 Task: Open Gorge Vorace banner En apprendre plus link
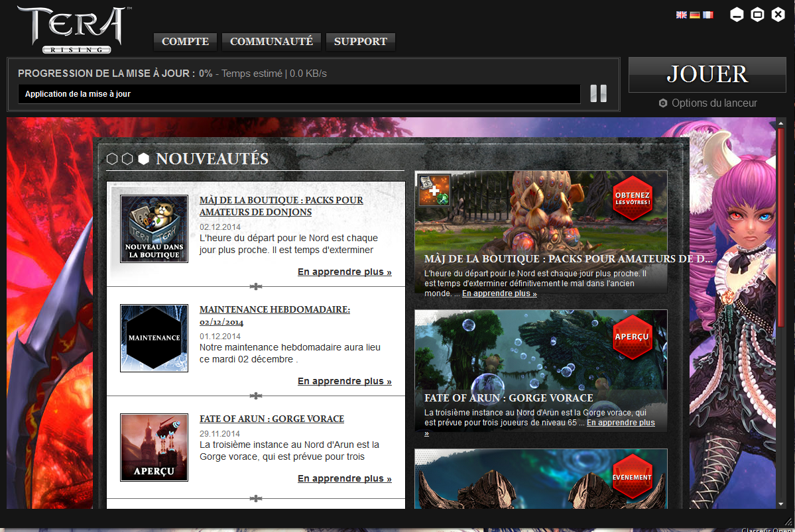click(x=621, y=423)
